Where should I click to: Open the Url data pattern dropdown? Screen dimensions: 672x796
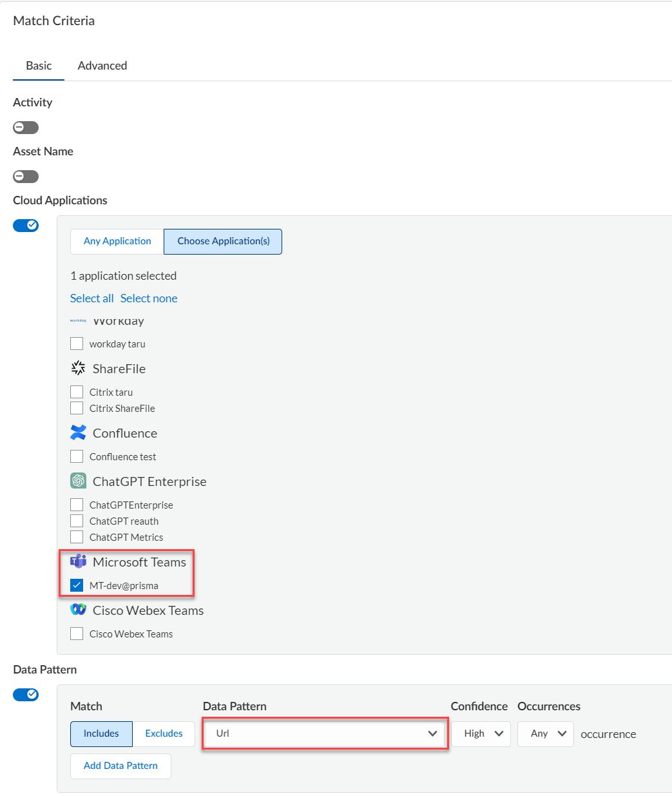325,733
